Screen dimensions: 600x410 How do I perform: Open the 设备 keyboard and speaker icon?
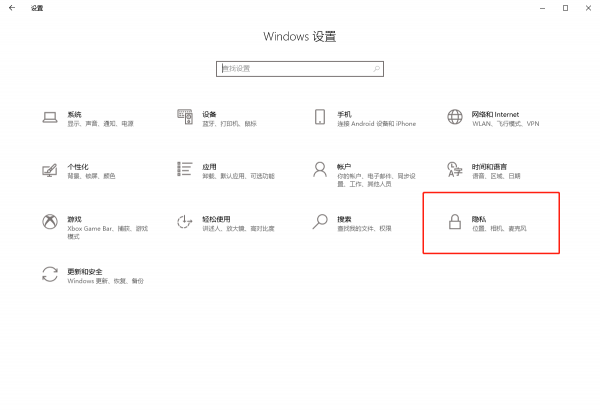tap(185, 116)
